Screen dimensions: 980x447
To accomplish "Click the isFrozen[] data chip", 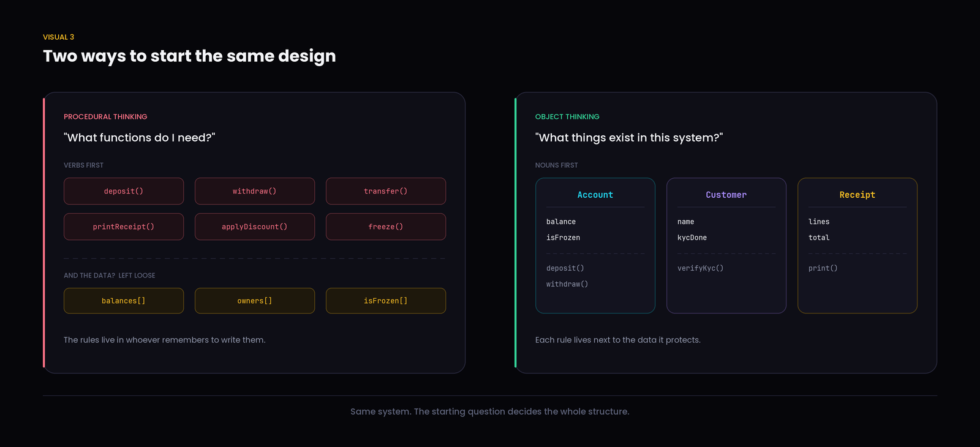I will point(386,301).
